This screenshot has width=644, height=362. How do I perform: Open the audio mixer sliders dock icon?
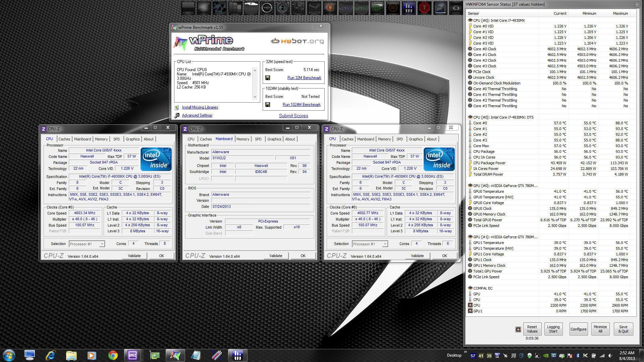pos(298,8)
